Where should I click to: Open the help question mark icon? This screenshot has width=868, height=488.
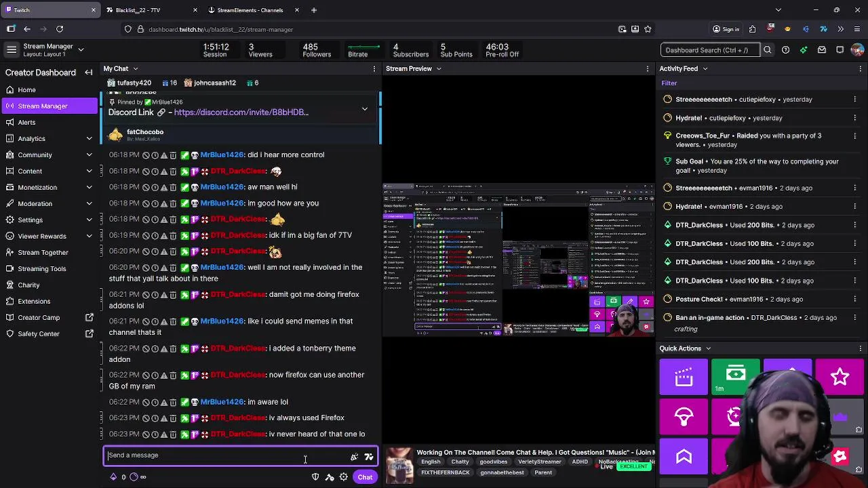point(785,50)
